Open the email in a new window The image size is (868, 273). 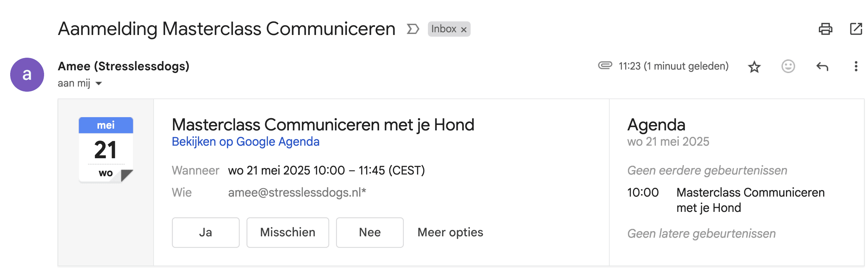tap(856, 29)
